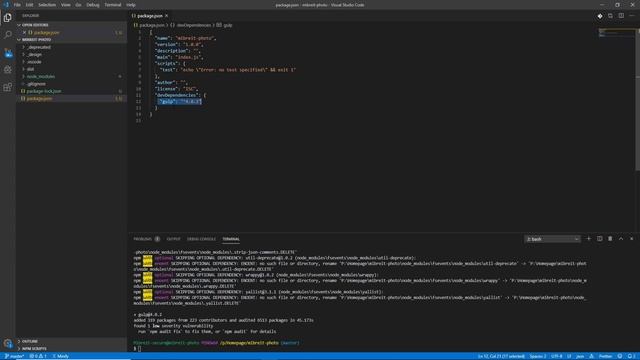Click the feedback smiley in status bar

pos(620,356)
